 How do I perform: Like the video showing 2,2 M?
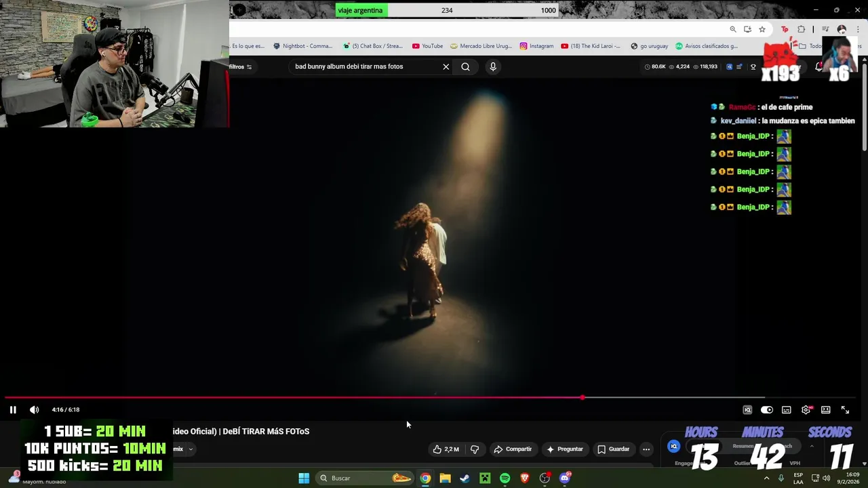tap(446, 449)
